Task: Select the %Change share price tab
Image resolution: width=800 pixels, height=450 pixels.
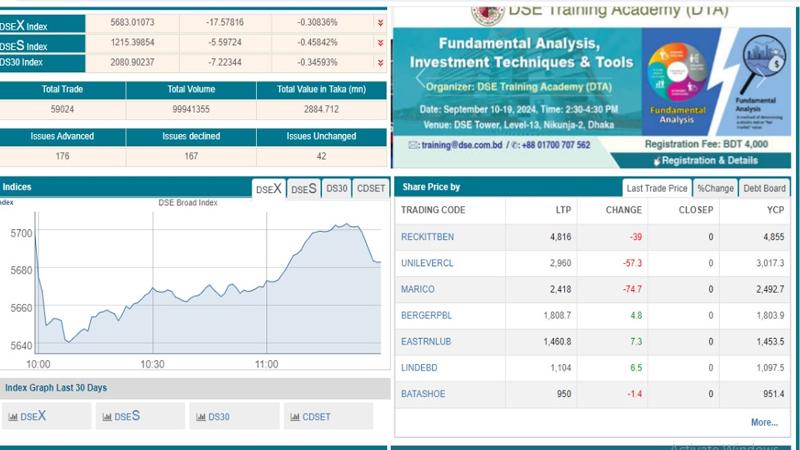Action: pos(715,188)
